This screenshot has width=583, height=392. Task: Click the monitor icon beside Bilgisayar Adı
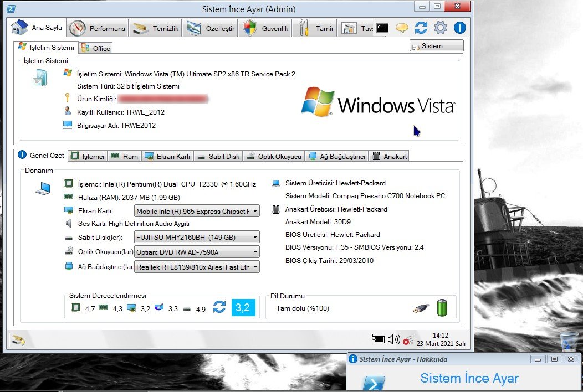pyautogui.click(x=67, y=125)
